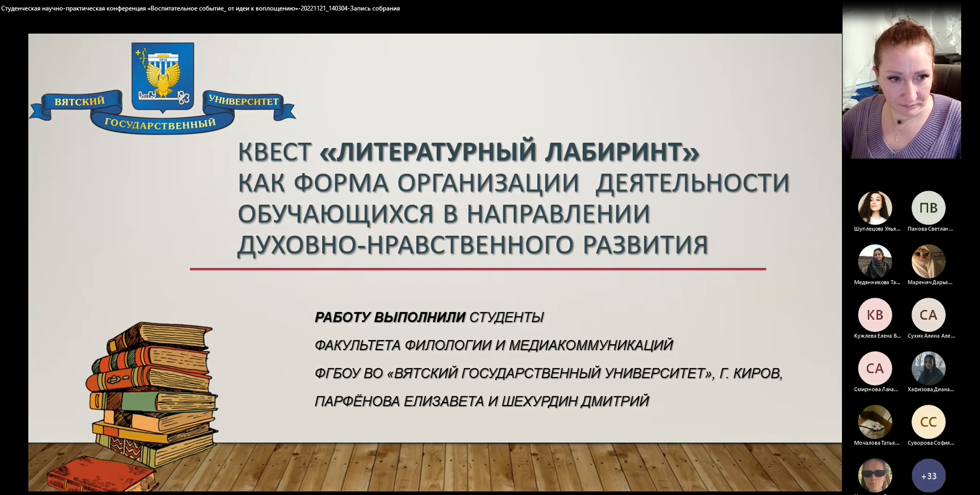Click the speaker's webcam video tile
The height and width of the screenshot is (495, 980).
pos(902,79)
